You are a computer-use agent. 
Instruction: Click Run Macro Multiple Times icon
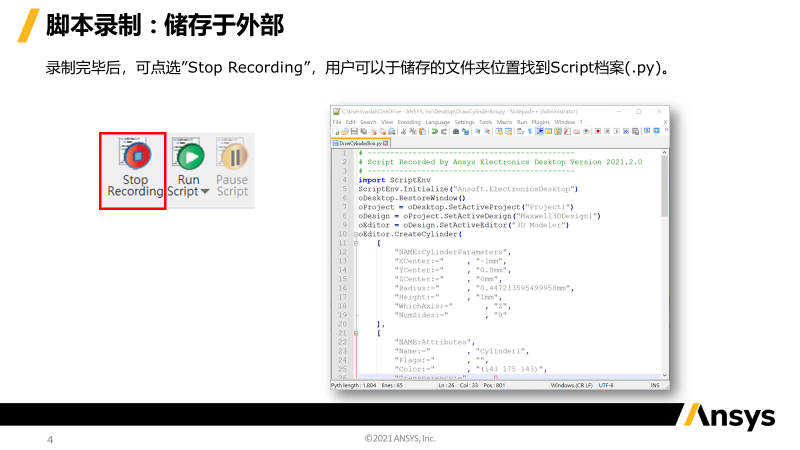pos(626,132)
